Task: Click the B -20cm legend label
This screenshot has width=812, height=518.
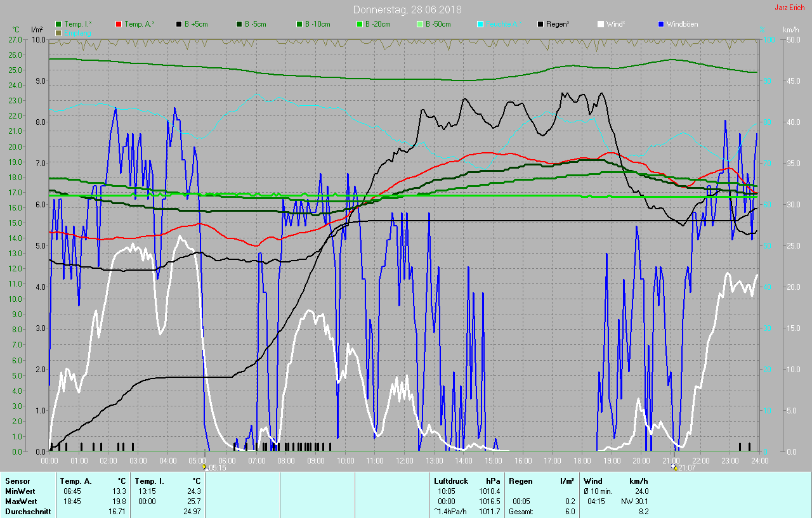Action: coord(377,24)
